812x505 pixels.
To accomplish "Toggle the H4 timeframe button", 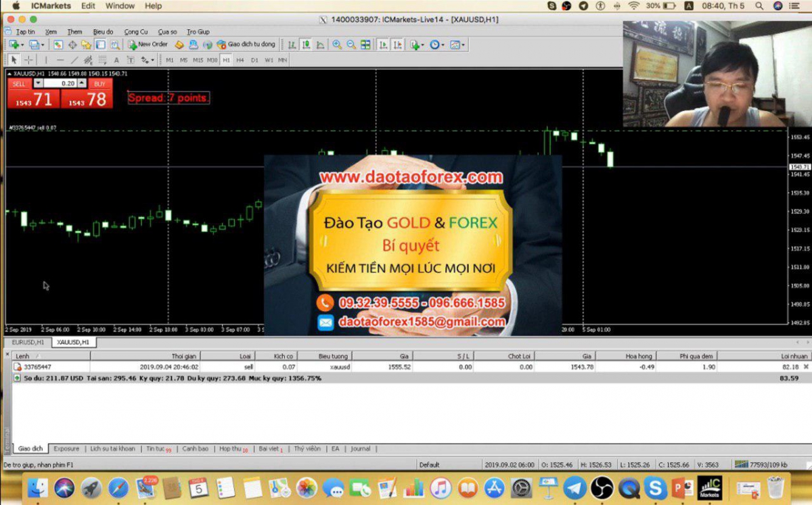I will pyautogui.click(x=240, y=60).
